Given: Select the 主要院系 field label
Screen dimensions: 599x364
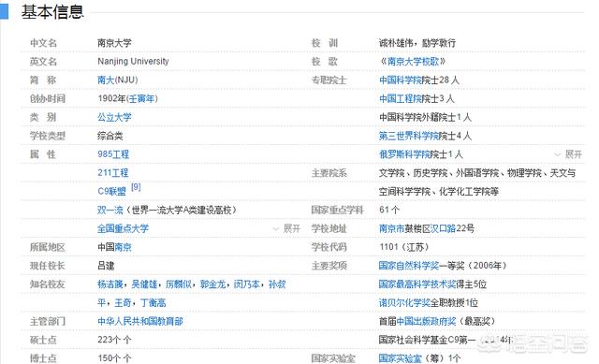Looking at the screenshot, I should point(329,173).
